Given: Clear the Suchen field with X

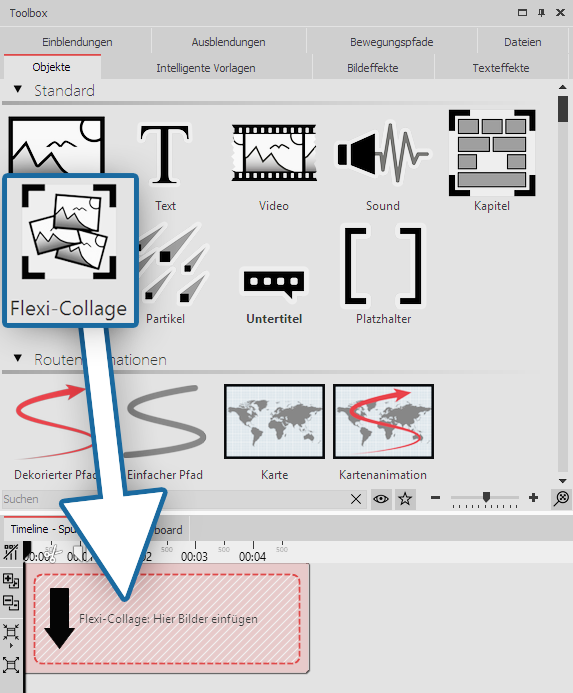Looking at the screenshot, I should (x=355, y=499).
